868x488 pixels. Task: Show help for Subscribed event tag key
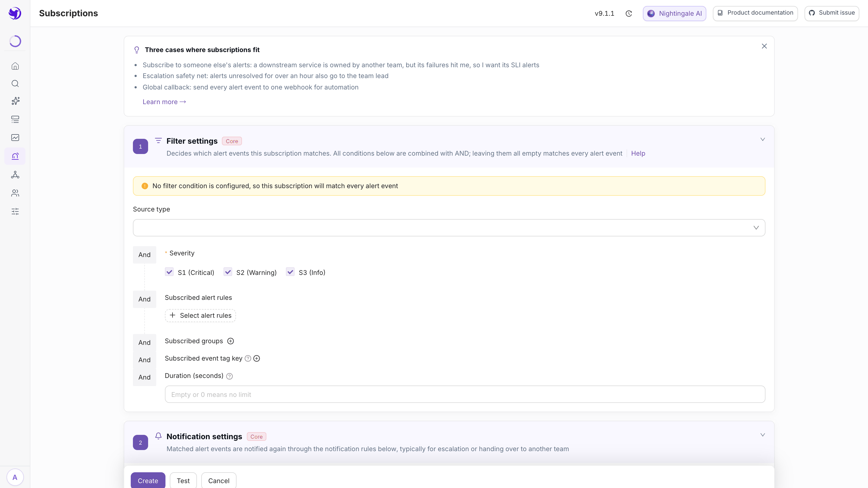coord(248,359)
